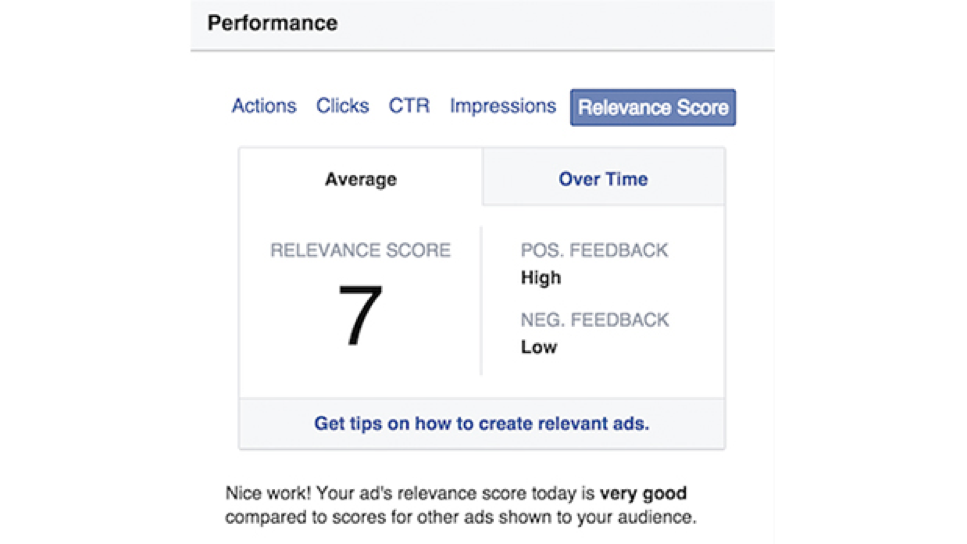The image size is (967, 544).
Task: Click the highlighted Relevance Score button
Action: click(x=652, y=107)
